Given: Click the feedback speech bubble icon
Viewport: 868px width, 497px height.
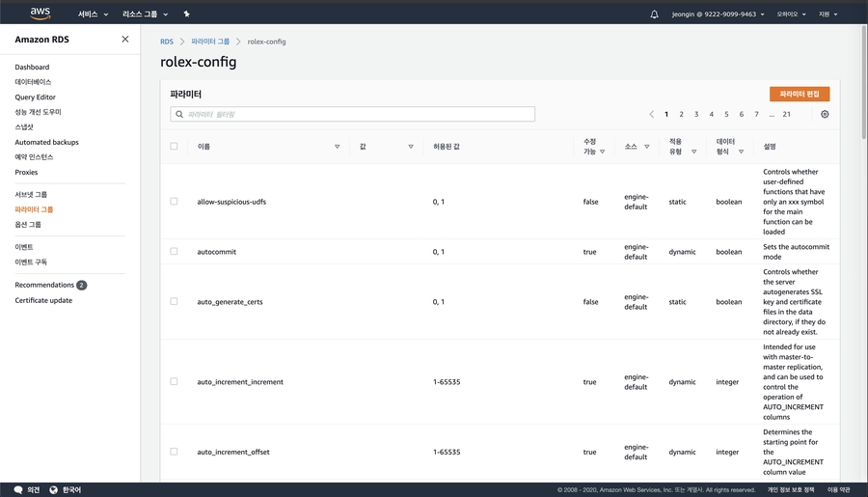Looking at the screenshot, I should [18, 489].
